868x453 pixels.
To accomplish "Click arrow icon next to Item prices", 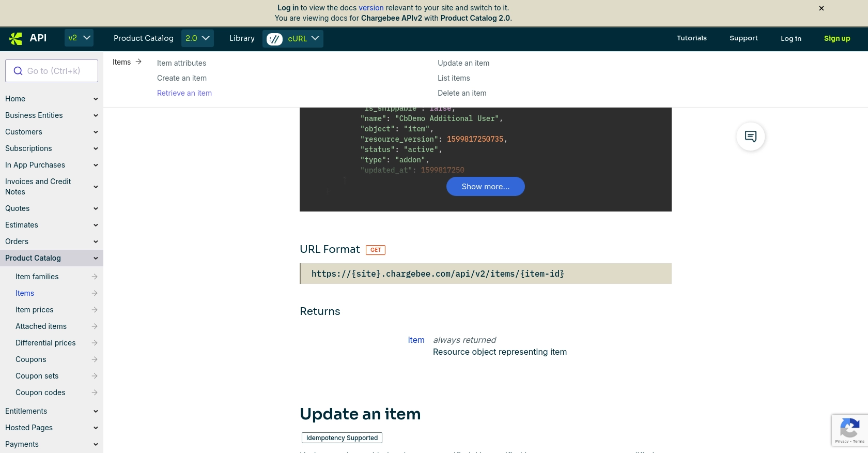I will (x=95, y=310).
